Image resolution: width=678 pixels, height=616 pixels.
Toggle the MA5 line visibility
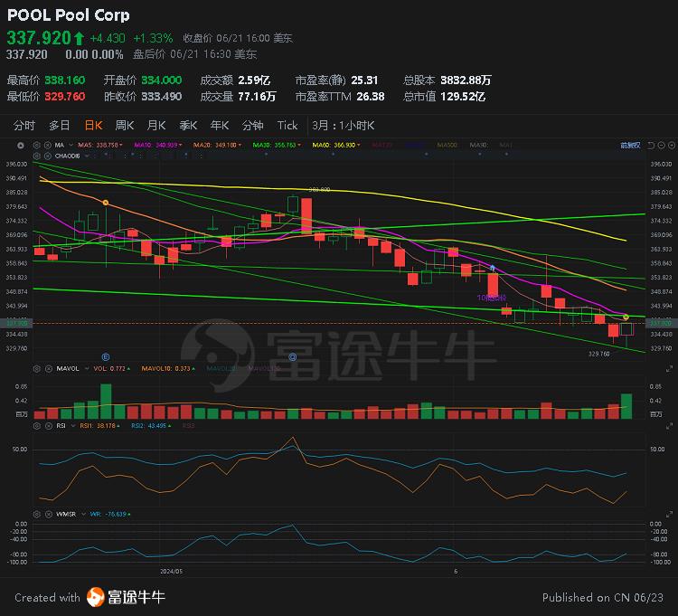coord(99,146)
